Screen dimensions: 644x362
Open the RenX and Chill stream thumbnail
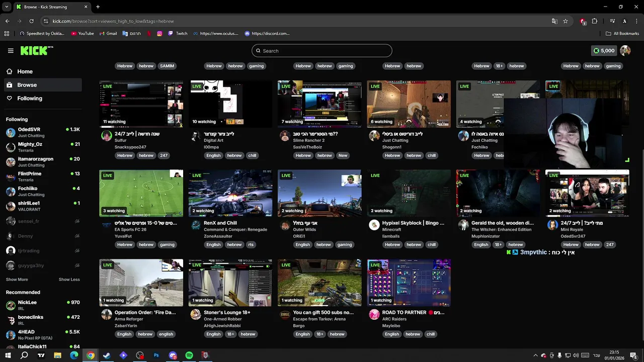[x=230, y=193]
